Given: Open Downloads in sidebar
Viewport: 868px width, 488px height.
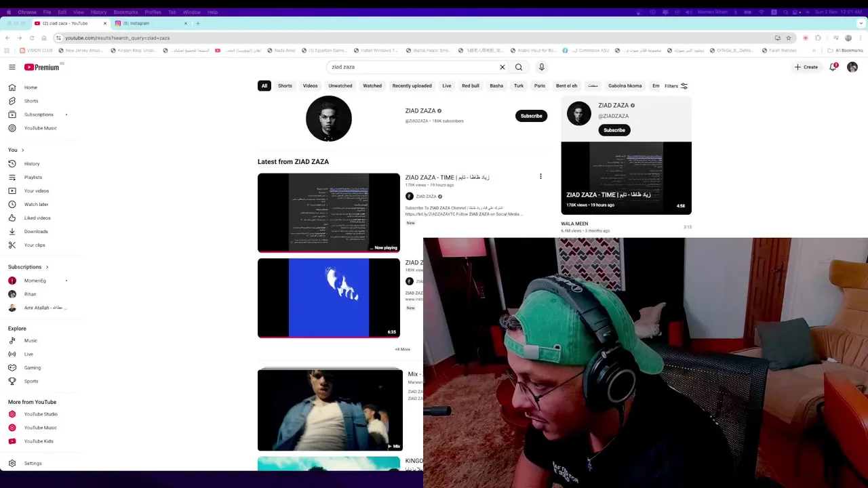Looking at the screenshot, I should click(x=36, y=232).
